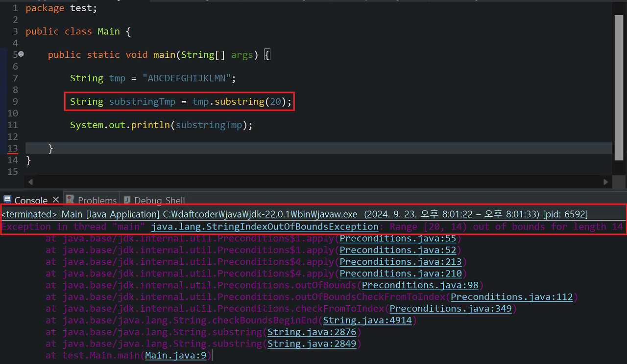Click the StringIndexOutOfBoundsException link
The width and height of the screenshot is (627, 364).
click(x=265, y=227)
